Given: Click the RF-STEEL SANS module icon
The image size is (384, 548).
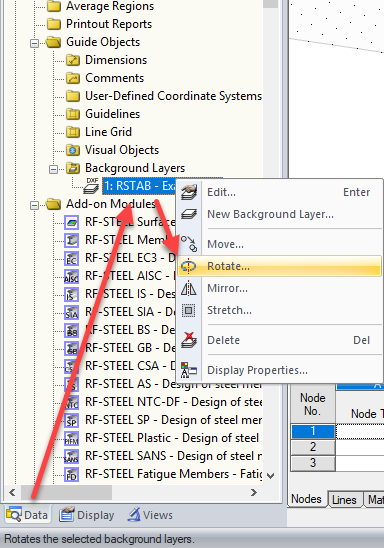Looking at the screenshot, I should [x=72, y=456].
